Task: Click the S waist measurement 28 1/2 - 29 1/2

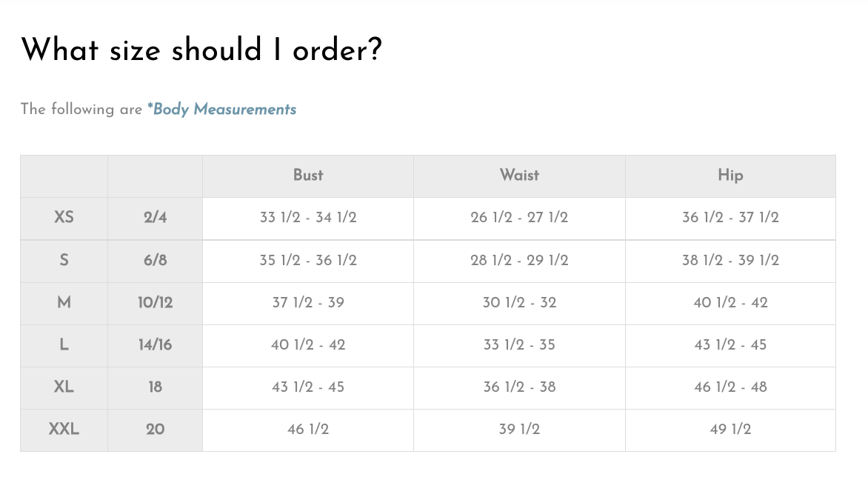Action: (519, 260)
